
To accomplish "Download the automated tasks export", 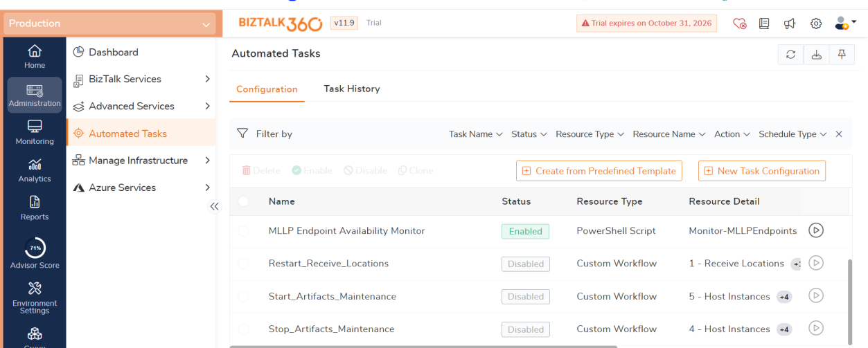I will click(x=816, y=55).
